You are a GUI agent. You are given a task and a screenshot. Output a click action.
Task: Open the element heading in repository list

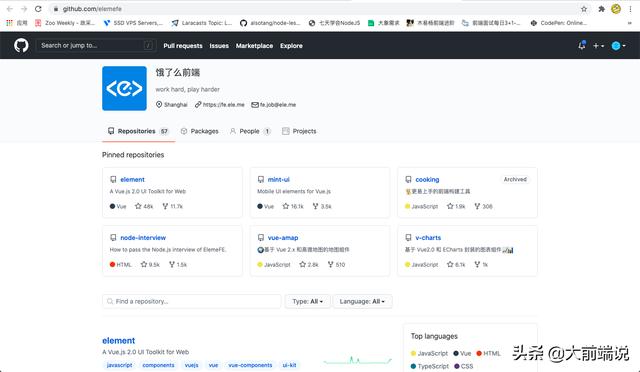pos(119,341)
